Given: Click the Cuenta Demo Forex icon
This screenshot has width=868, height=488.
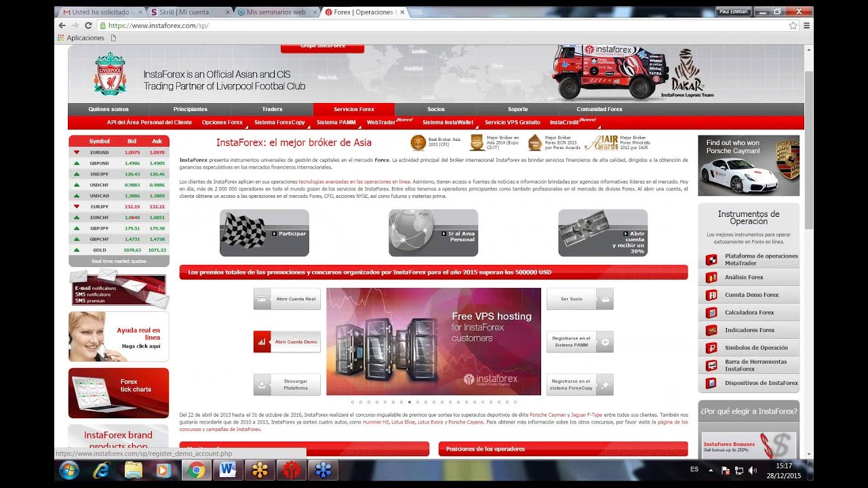Looking at the screenshot, I should (711, 295).
